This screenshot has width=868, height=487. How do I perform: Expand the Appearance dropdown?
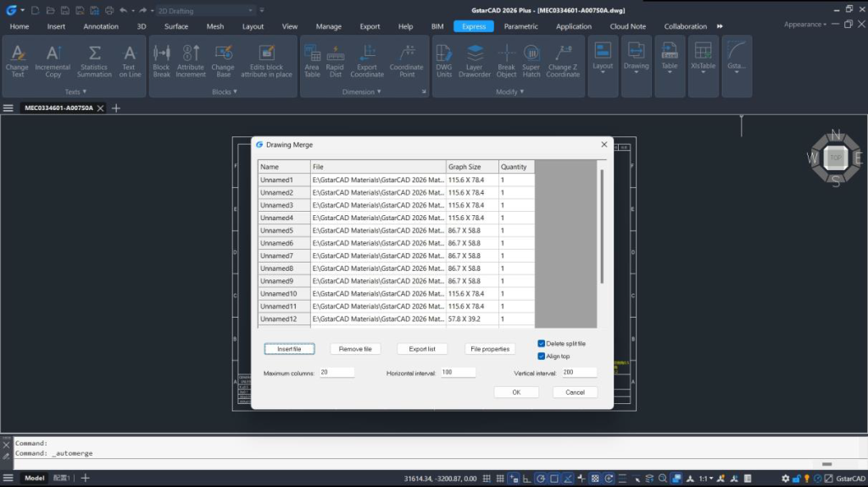tap(805, 25)
